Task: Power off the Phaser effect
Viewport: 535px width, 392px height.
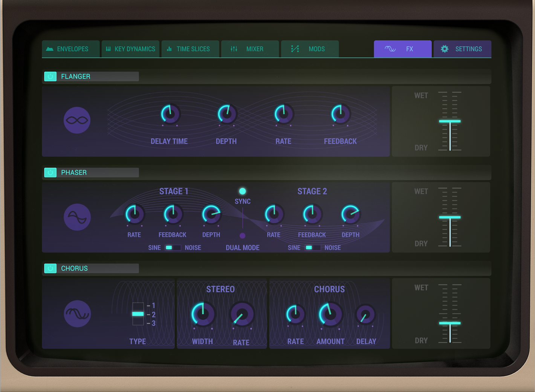Action: point(50,172)
